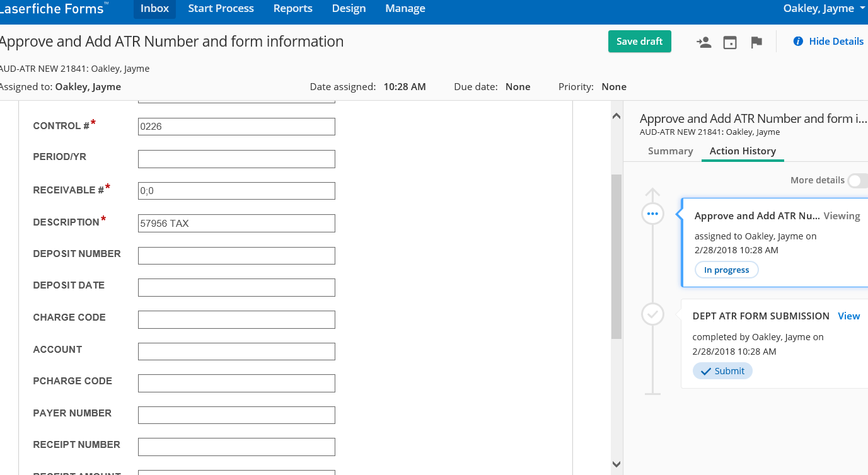868x475 pixels.
Task: Click the info icon beside Hide Details
Action: pyautogui.click(x=798, y=42)
